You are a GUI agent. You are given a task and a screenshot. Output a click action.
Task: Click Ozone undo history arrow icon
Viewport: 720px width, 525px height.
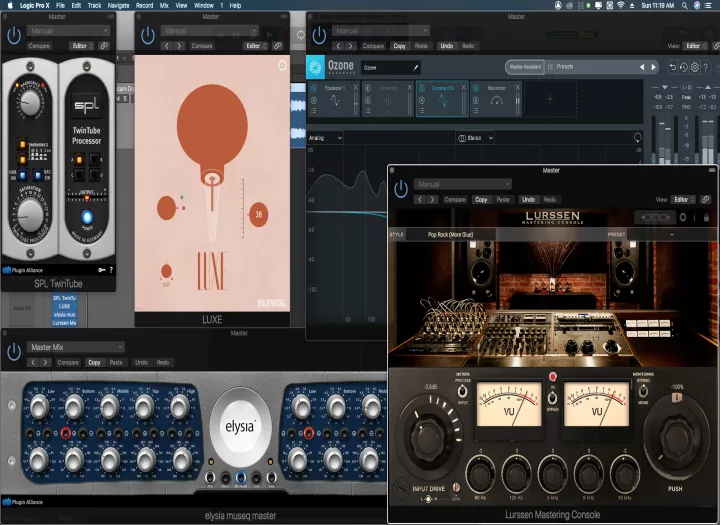point(672,68)
